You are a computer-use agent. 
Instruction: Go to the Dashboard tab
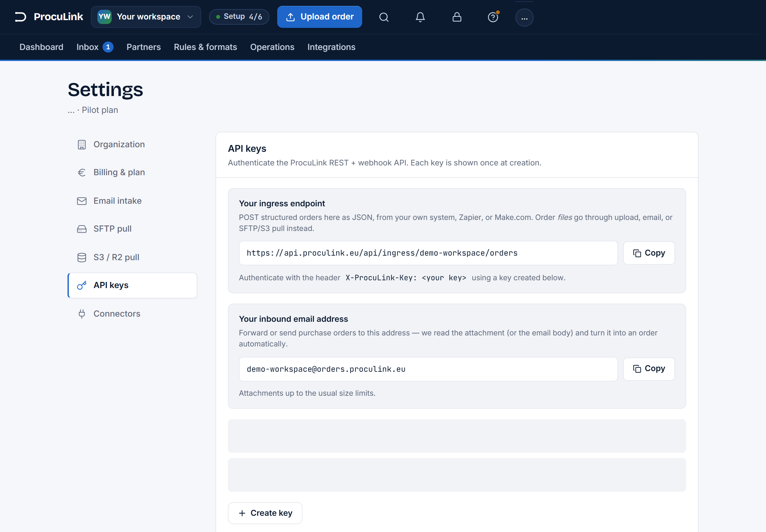pos(41,47)
